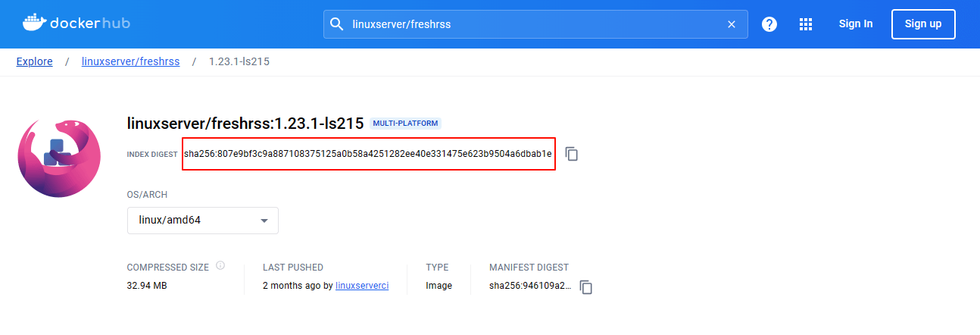The image size is (980, 335).
Task: Click the truncated manifest digest sha256:946109a2
Action: 530,286
